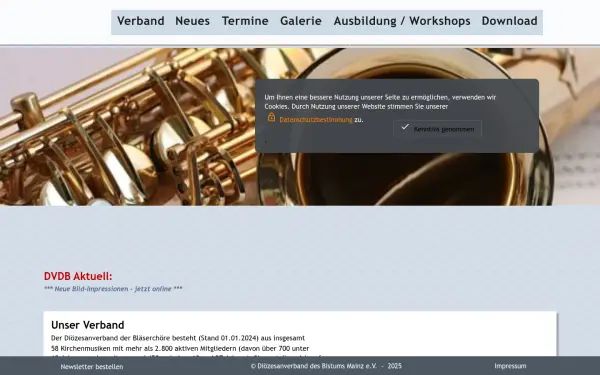Click the Neue Bild-Impressionen announcement text

coord(113,289)
